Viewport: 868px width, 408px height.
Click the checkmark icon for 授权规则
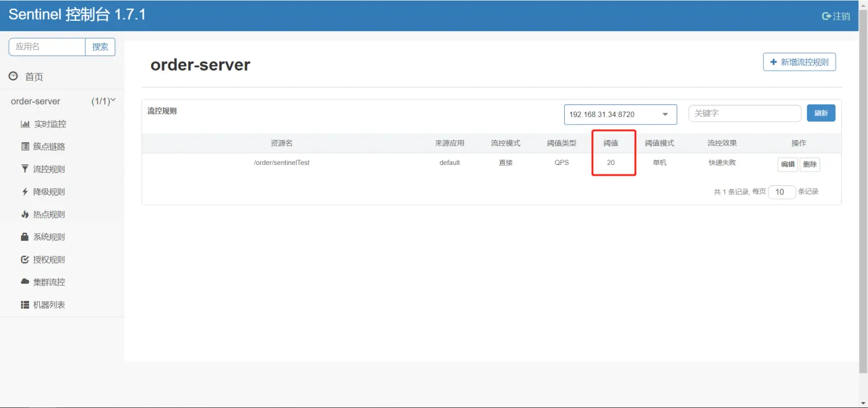25,260
